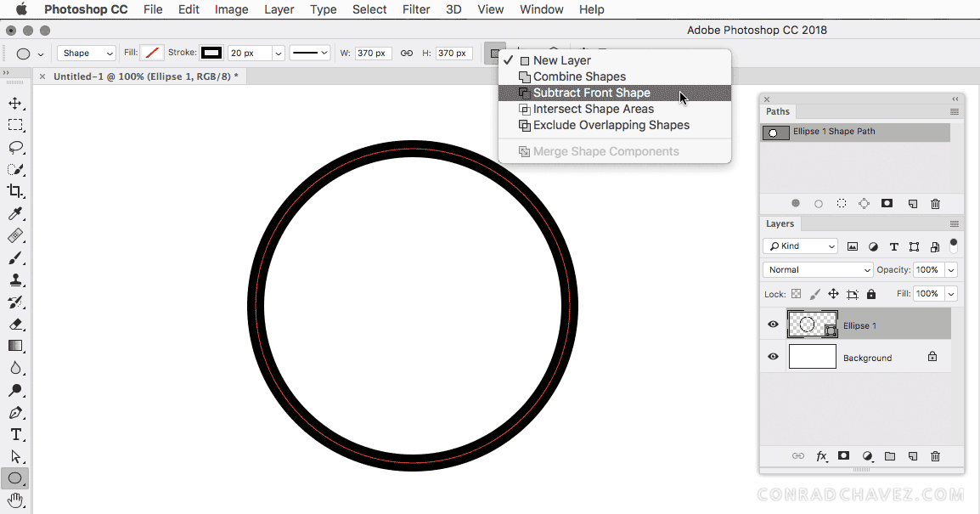Image resolution: width=980 pixels, height=514 pixels.
Task: Make work path from selection icon
Action: pos(864,203)
